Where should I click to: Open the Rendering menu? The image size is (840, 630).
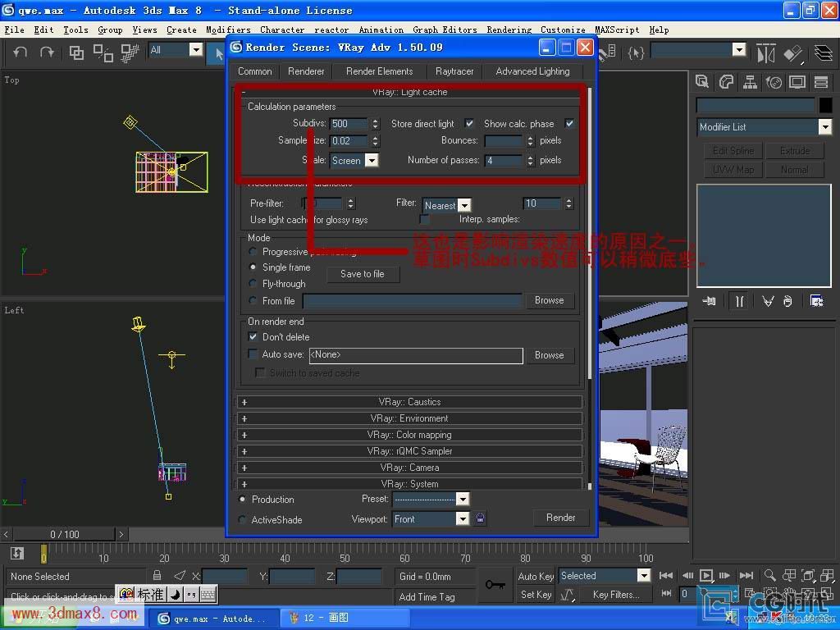[x=509, y=30]
